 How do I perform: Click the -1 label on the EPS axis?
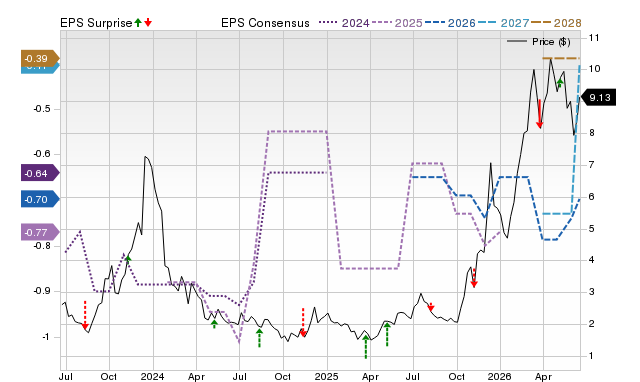(45, 337)
